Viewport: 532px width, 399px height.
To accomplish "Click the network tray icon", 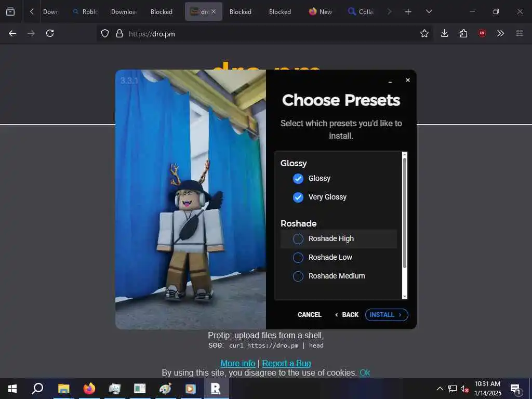I will [453, 389].
